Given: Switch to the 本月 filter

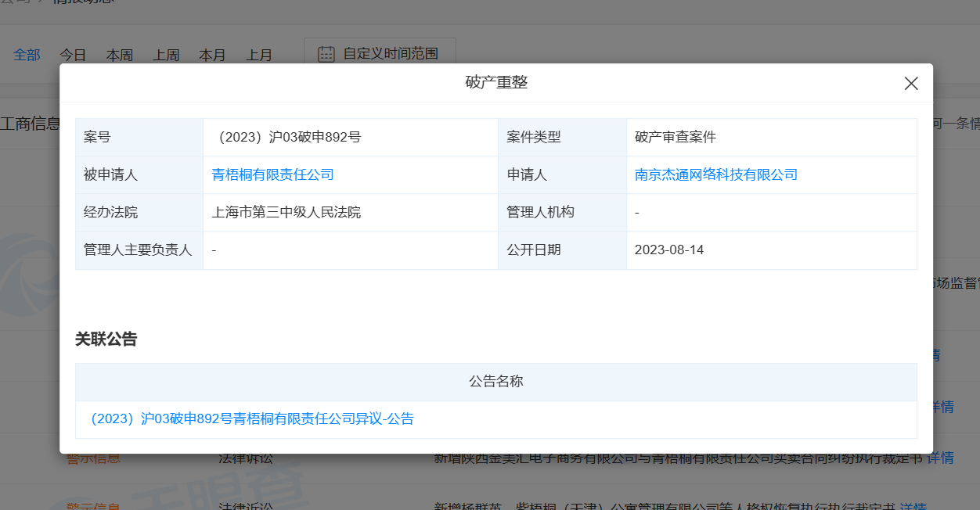Looking at the screenshot, I should pos(212,55).
